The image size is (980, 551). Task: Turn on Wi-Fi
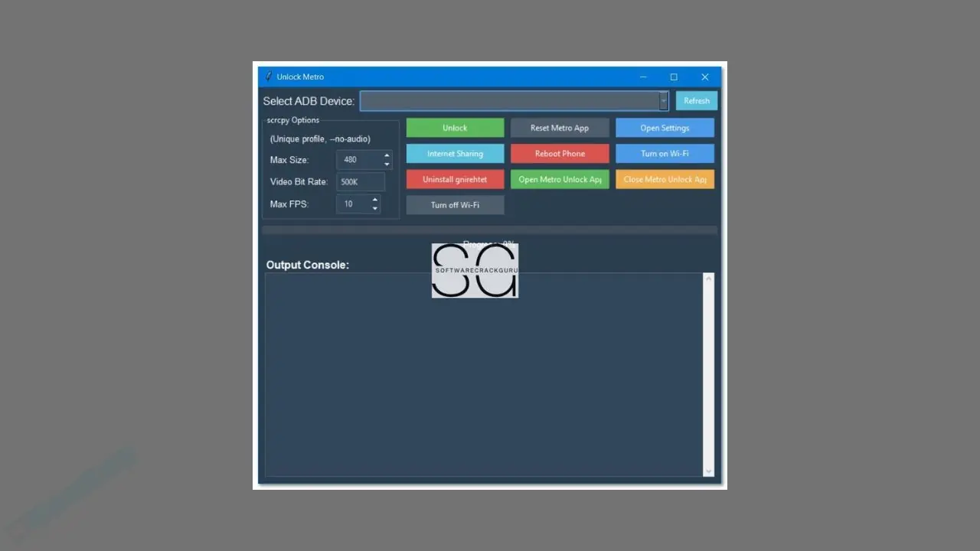point(665,154)
